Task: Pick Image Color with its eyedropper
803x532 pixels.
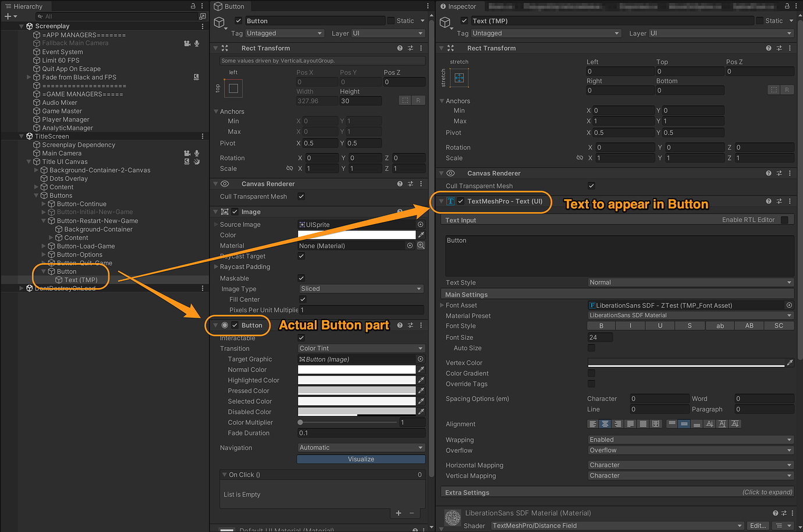Action: pos(421,235)
